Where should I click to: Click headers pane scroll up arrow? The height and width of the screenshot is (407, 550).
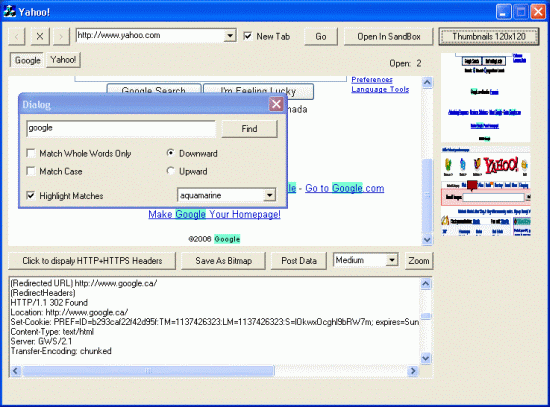click(425, 283)
